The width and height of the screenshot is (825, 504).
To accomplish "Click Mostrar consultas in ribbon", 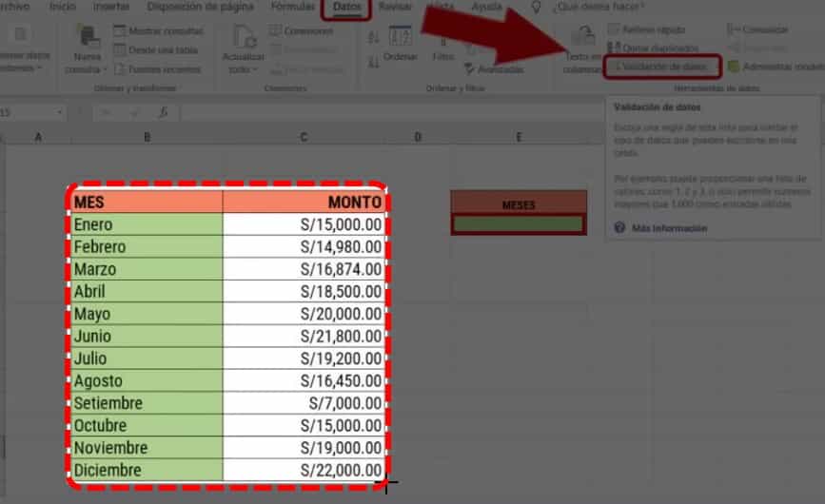I will (164, 31).
